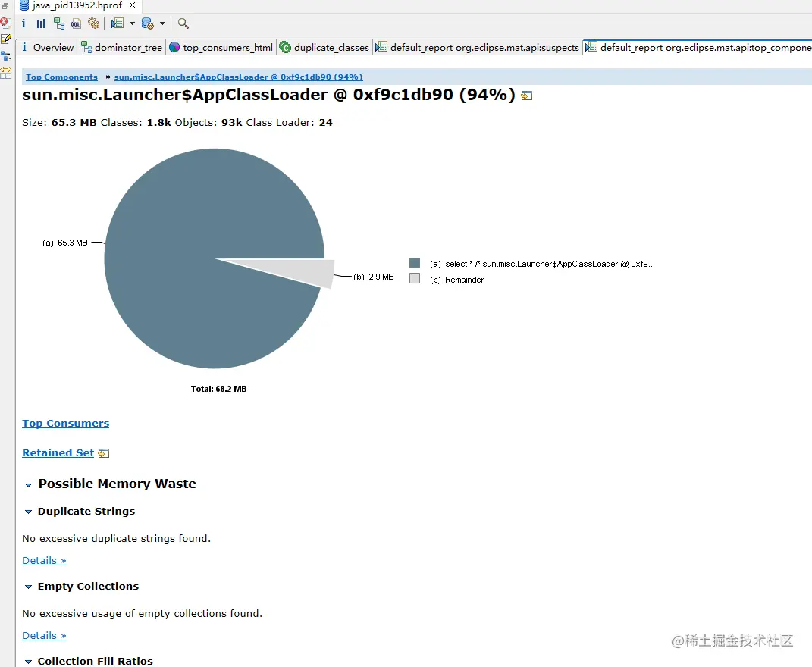Viewport: 812px width, 667px height.
Task: Select the java_pid13952.hprof file tab
Action: [77, 5]
